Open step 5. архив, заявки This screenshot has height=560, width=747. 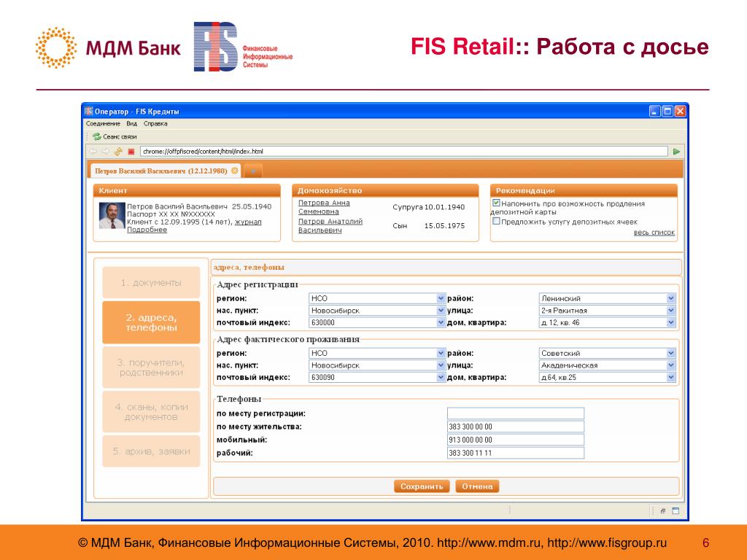151,451
